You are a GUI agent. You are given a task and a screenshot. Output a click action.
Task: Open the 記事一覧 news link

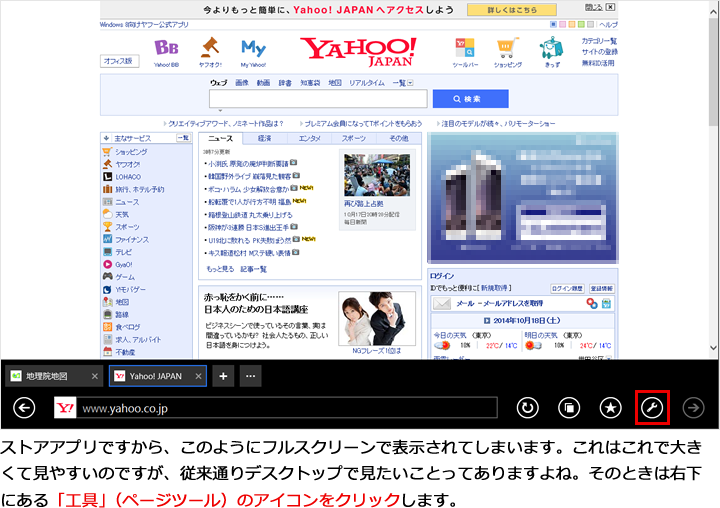click(x=253, y=269)
